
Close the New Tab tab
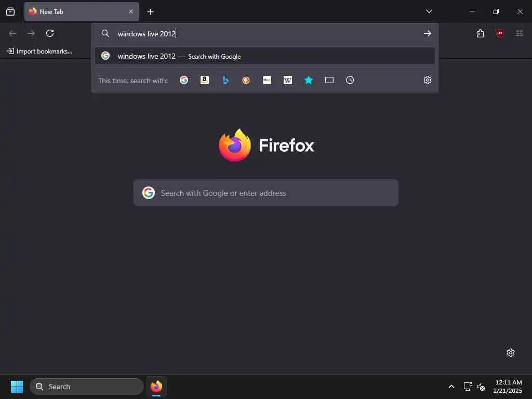pos(130,11)
